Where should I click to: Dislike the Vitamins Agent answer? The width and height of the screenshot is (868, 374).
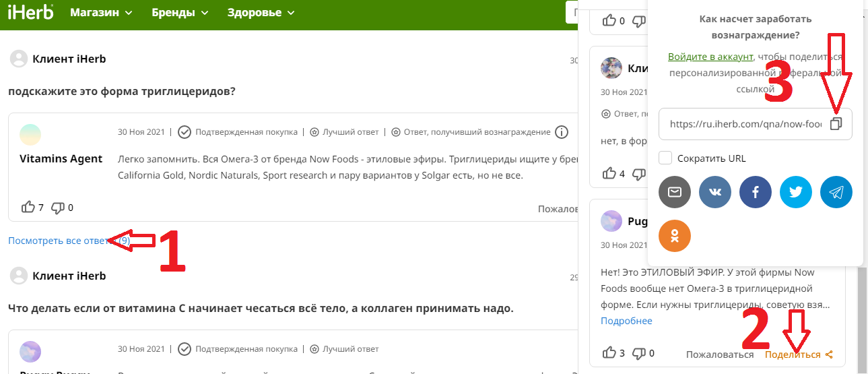click(x=58, y=208)
